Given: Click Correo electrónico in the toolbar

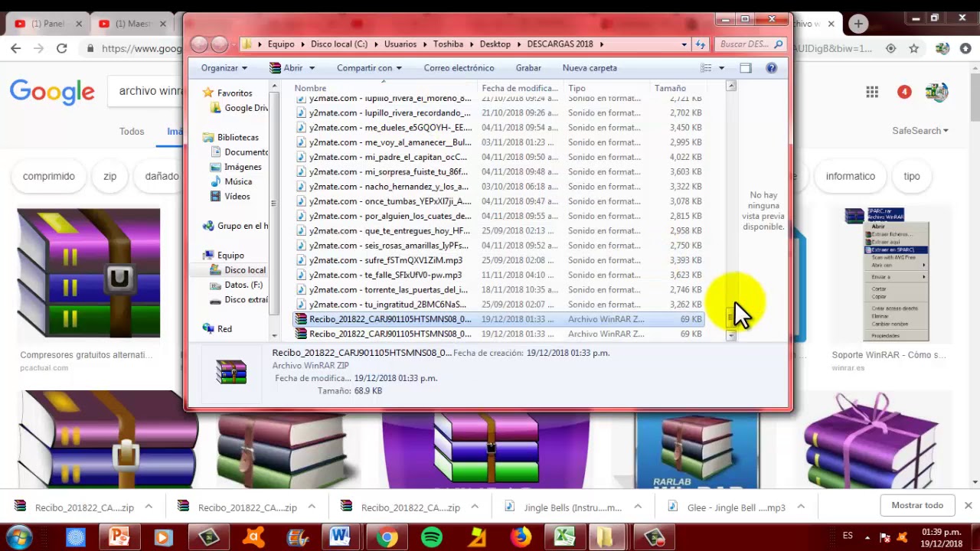Looking at the screenshot, I should [459, 68].
